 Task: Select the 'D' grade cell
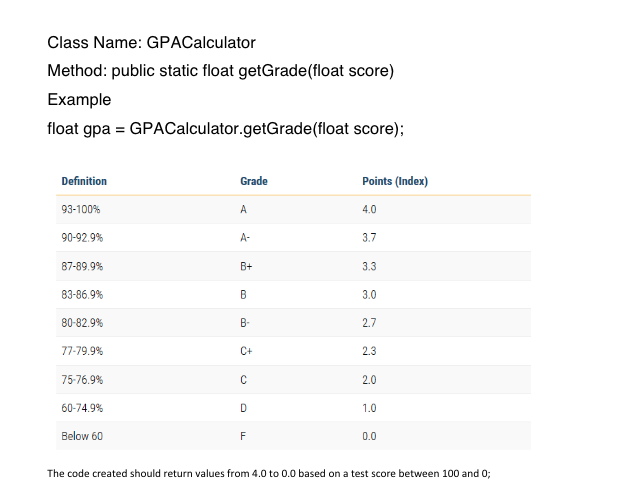[x=244, y=408]
